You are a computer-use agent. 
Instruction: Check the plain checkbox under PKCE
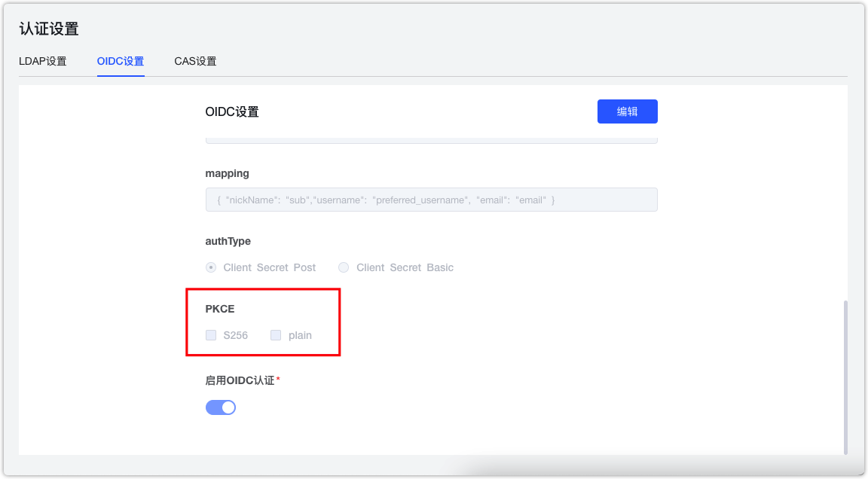tap(275, 334)
